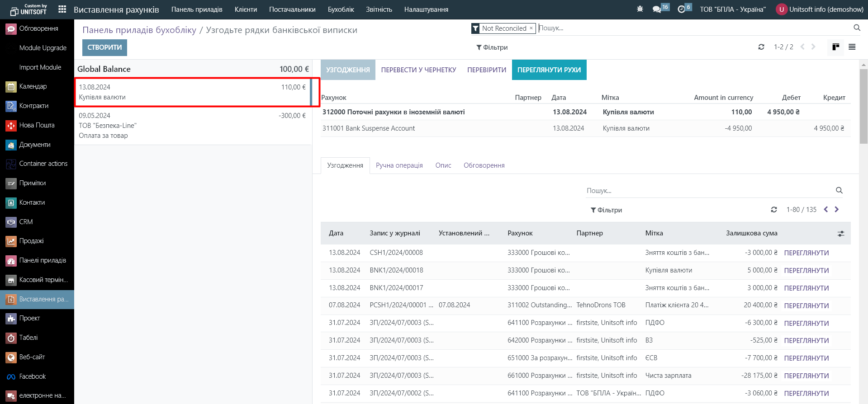Expand the top Фільтри dropdown
868x404 pixels.
[x=492, y=47]
